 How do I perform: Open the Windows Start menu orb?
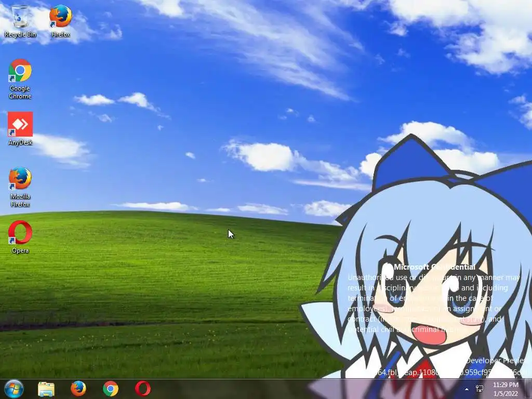(x=14, y=389)
